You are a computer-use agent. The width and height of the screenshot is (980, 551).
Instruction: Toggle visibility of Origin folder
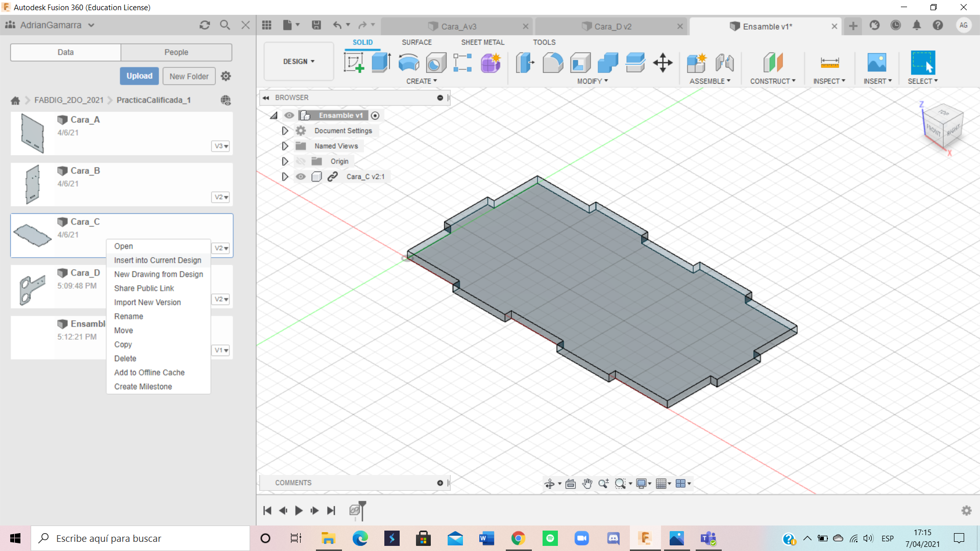pyautogui.click(x=301, y=161)
